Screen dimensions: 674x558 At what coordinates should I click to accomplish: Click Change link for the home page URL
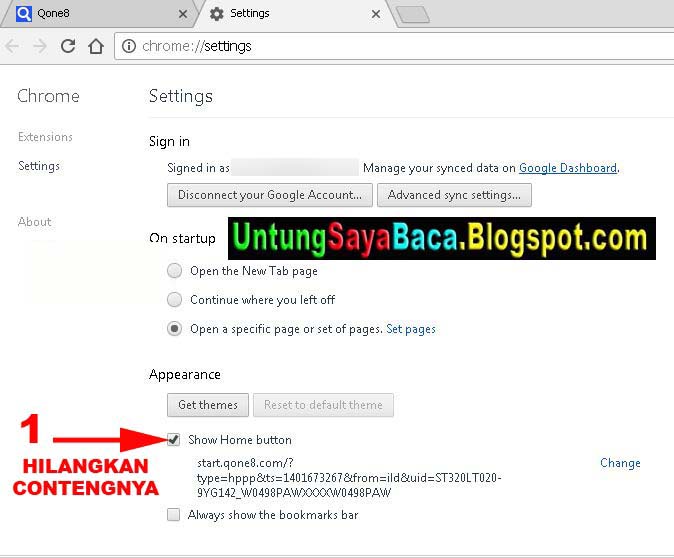point(620,463)
